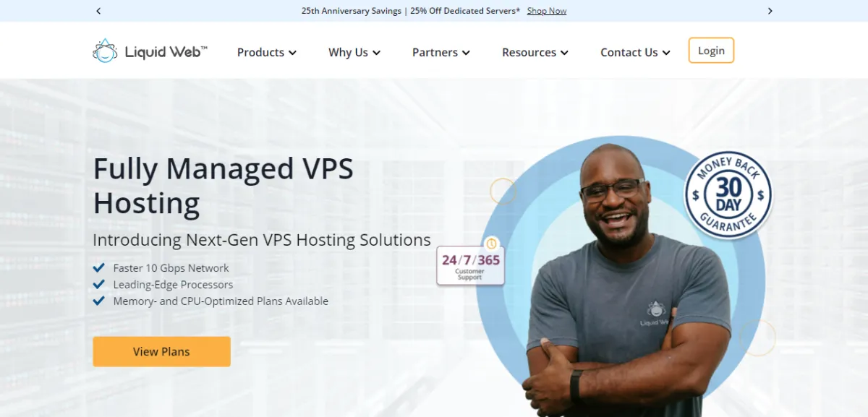Click the View Plans button
868x417 pixels.
point(161,352)
